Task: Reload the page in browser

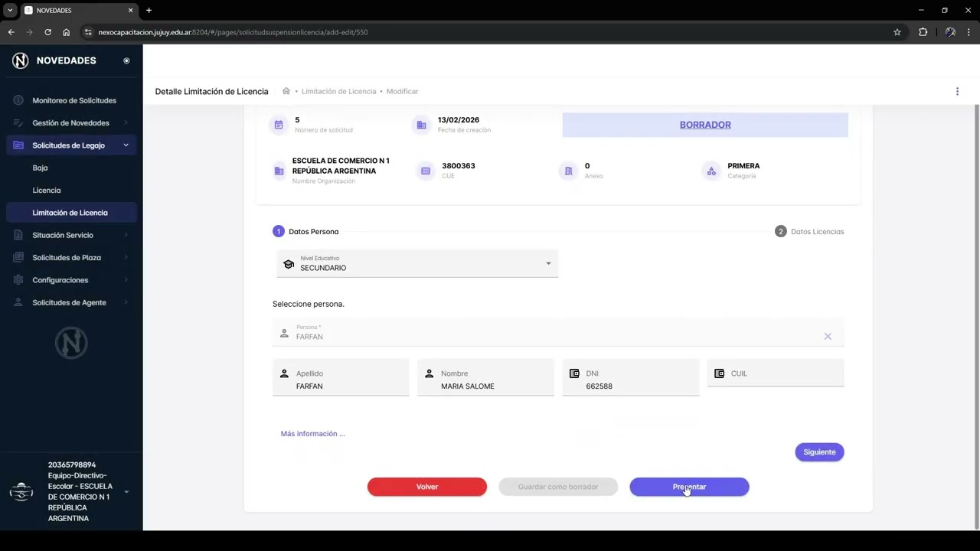Action: click(47, 32)
